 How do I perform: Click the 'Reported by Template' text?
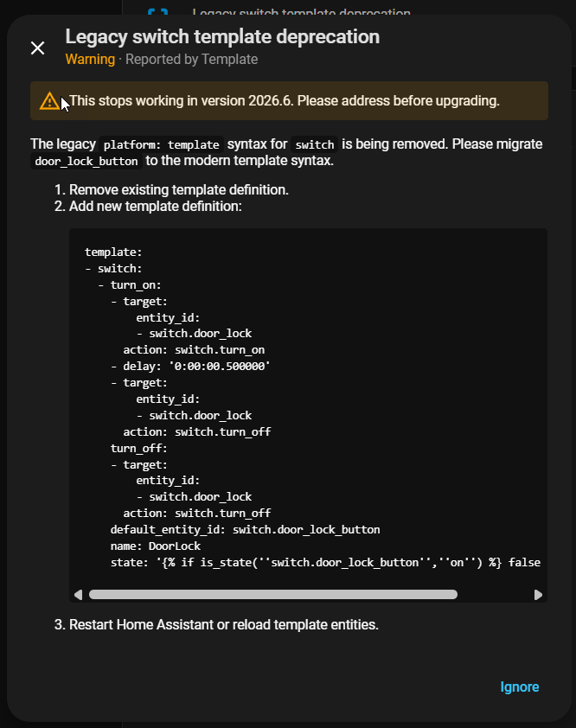tap(194, 60)
